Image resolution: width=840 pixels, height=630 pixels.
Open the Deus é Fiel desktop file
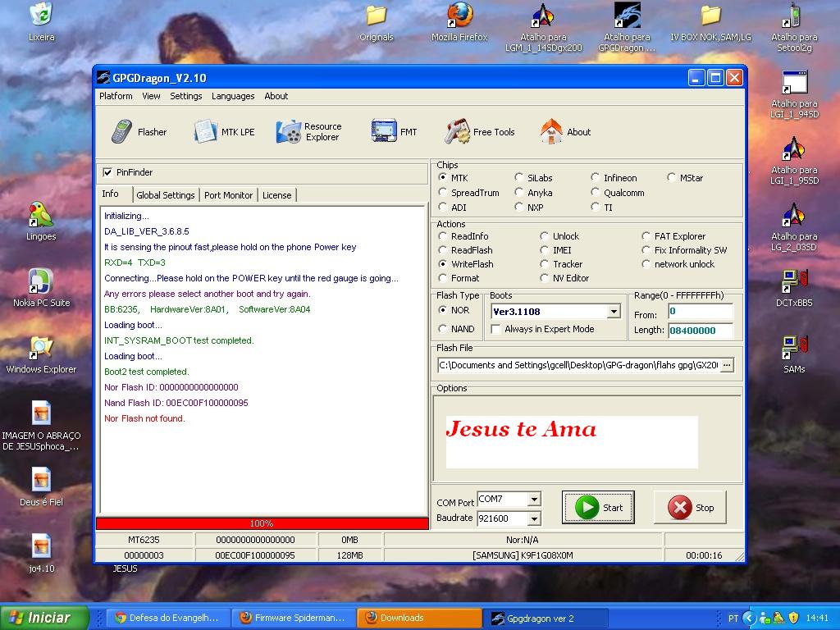click(x=41, y=487)
